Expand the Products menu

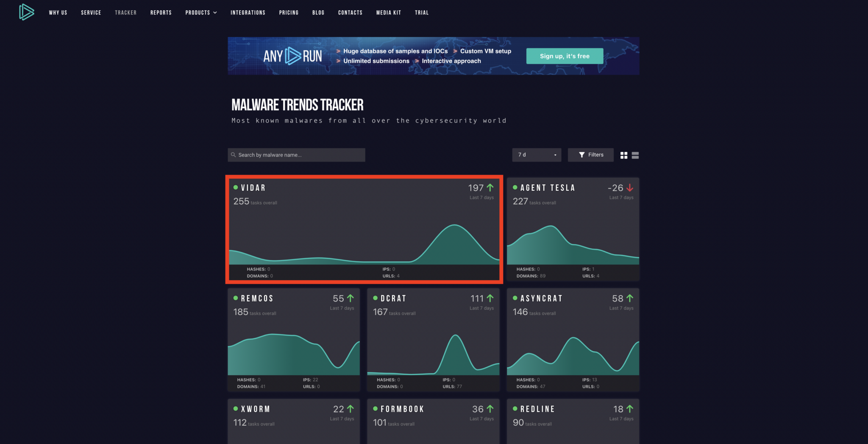[201, 13]
